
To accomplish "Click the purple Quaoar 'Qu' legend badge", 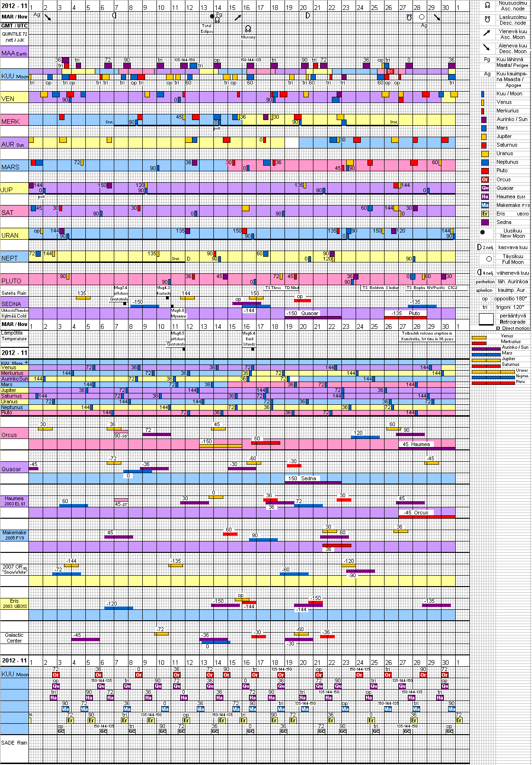I will (x=485, y=188).
